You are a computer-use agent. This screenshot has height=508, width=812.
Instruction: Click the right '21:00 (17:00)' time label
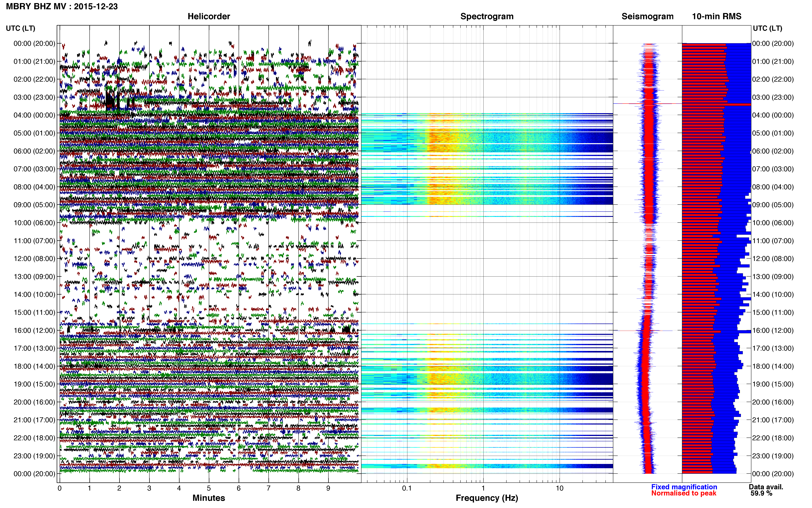click(x=773, y=420)
